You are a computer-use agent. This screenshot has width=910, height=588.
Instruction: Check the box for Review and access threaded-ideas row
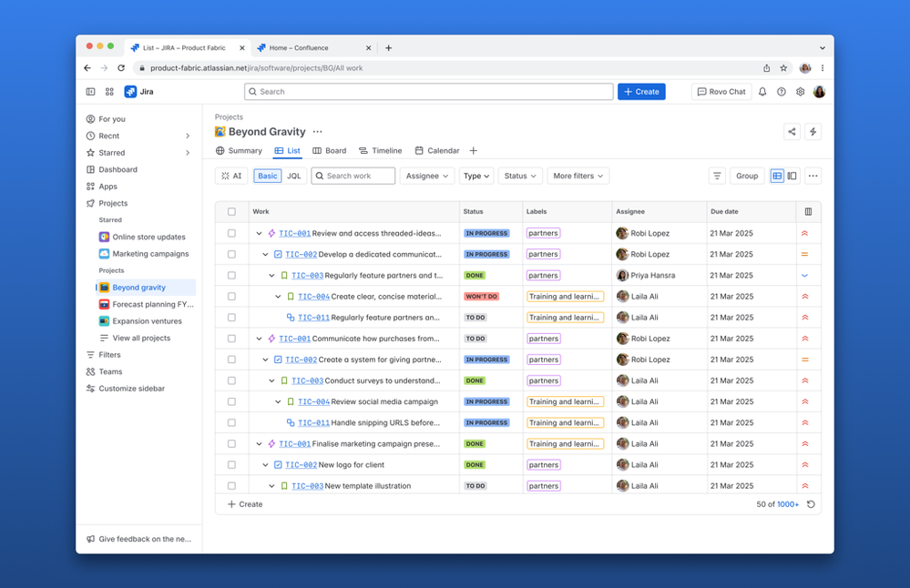click(x=231, y=233)
